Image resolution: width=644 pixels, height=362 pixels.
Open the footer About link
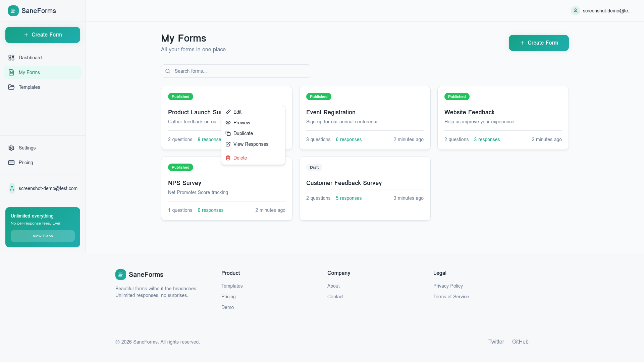coord(333,286)
